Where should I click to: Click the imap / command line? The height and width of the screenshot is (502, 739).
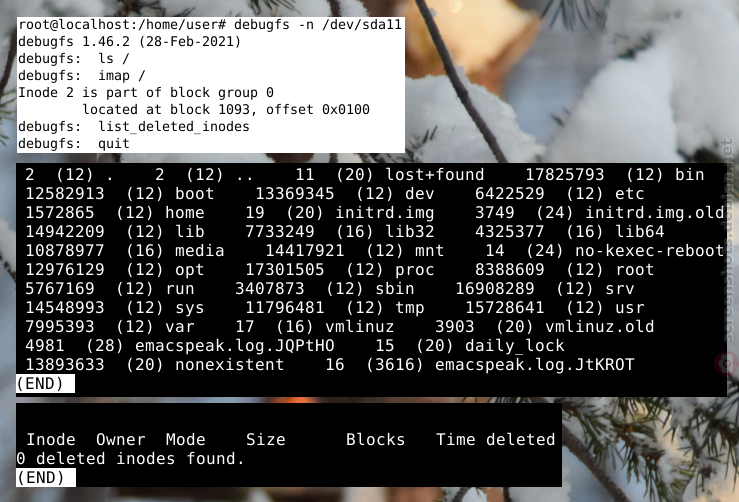point(82,75)
